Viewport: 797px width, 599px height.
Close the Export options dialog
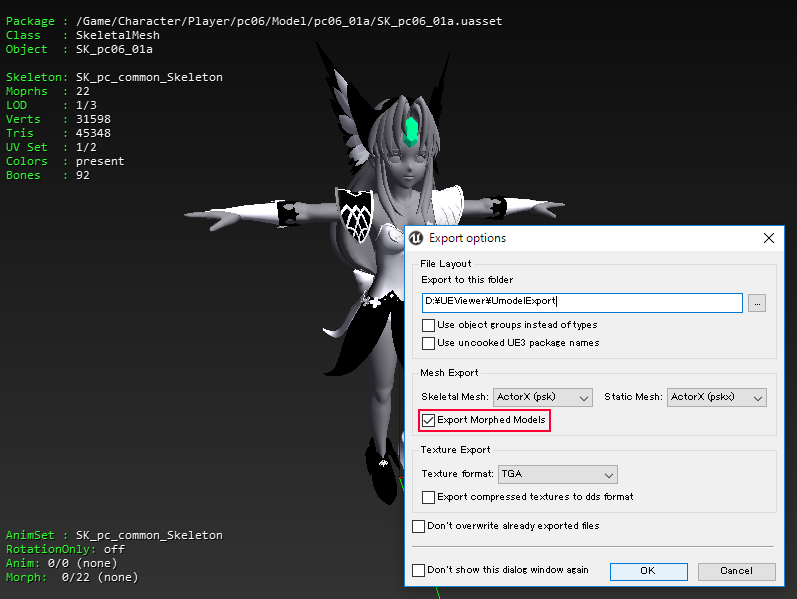coord(769,238)
